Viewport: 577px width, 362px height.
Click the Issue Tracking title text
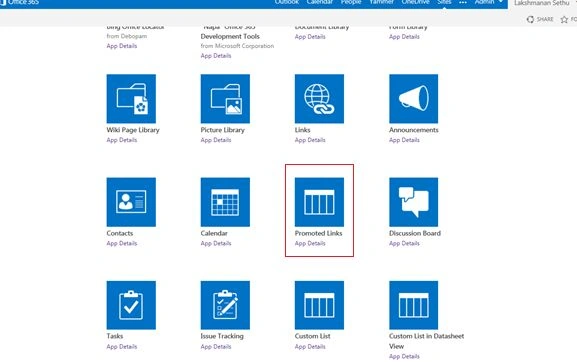tap(222, 336)
